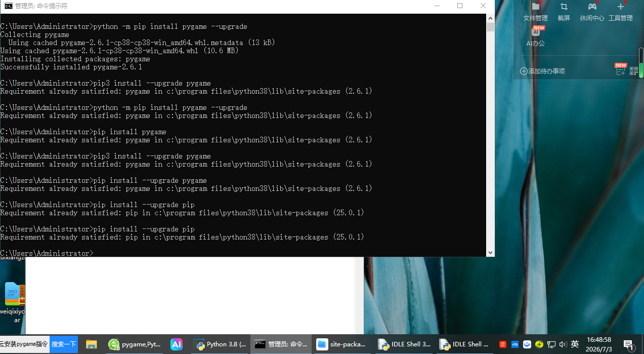Click the taskbar search box with pygame text
Viewport: 644px width, 354px height.
(x=24, y=344)
